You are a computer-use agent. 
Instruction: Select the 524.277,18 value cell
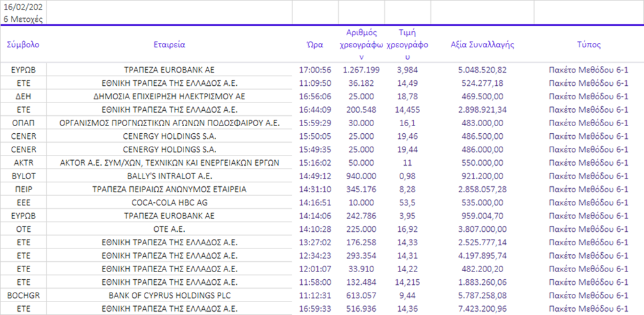tap(482, 83)
